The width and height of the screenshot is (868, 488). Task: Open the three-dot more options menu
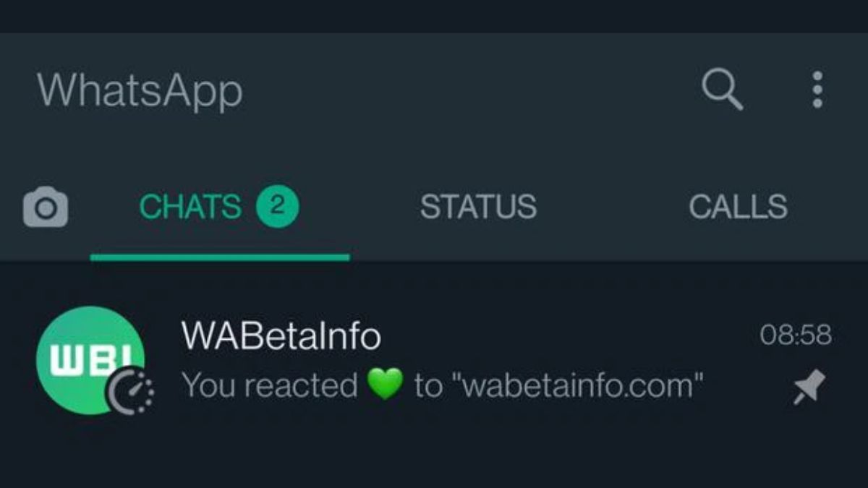[817, 90]
